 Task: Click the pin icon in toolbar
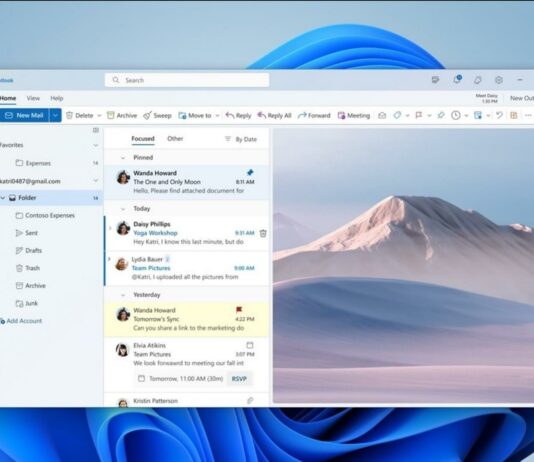coord(441,115)
